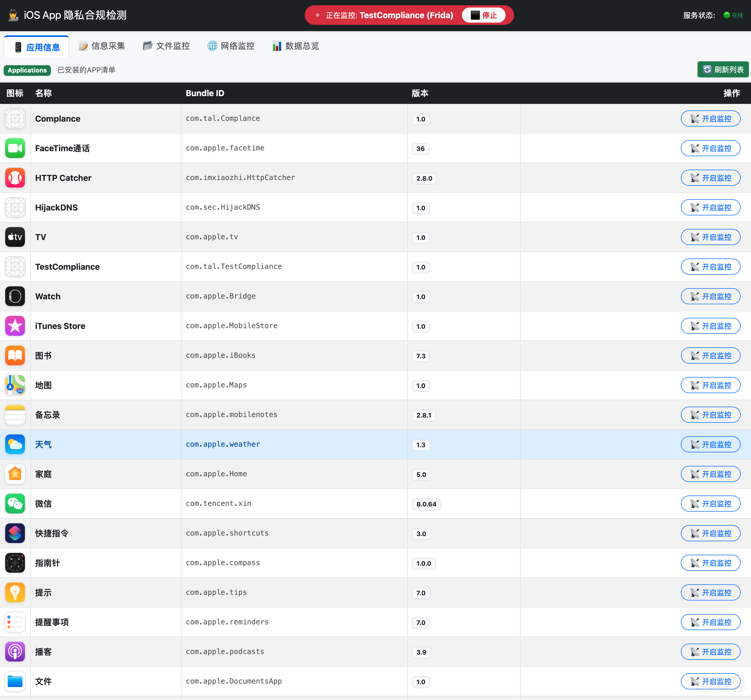This screenshot has width=751, height=700.
Task: Click the Maps app icon
Action: point(15,385)
